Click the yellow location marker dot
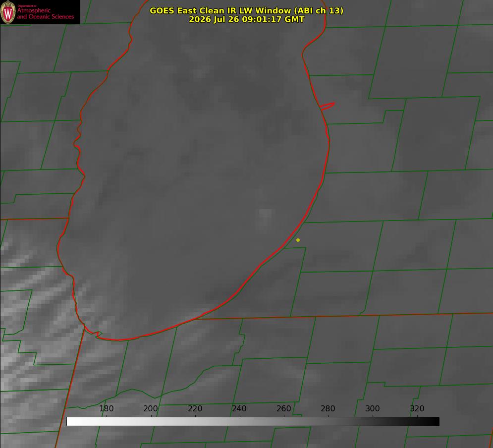Screen dimensions: 493x448 [298, 240]
